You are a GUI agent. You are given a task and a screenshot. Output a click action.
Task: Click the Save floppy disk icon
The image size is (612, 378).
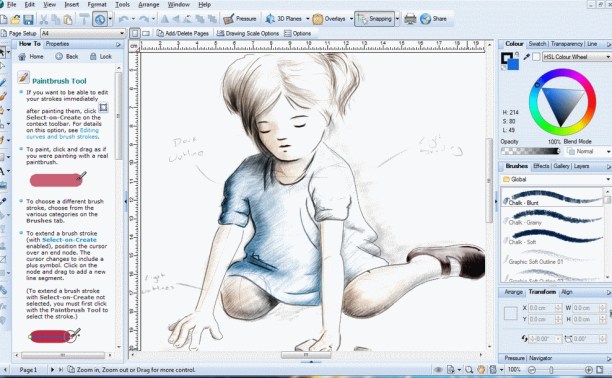[x=28, y=19]
